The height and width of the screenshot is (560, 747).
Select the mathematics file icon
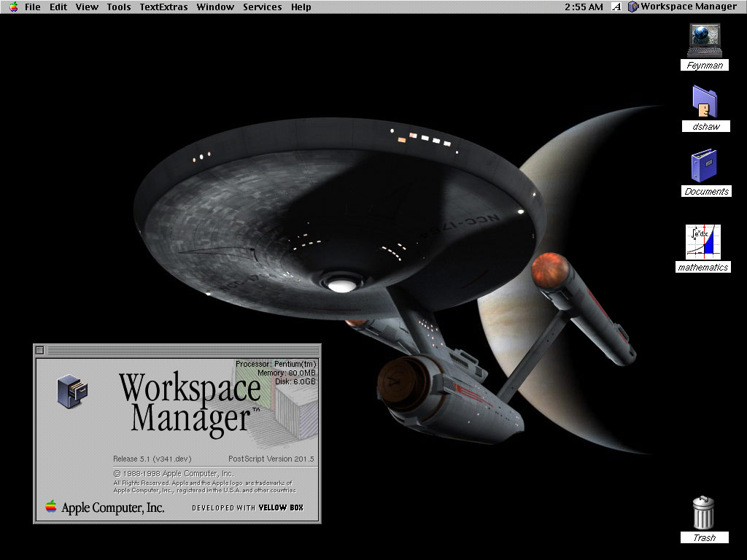[x=703, y=242]
